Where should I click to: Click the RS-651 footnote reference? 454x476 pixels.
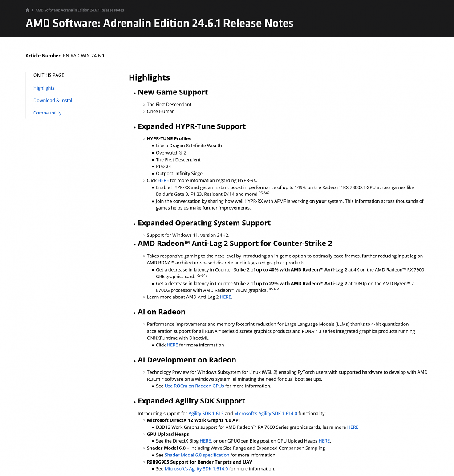click(274, 289)
